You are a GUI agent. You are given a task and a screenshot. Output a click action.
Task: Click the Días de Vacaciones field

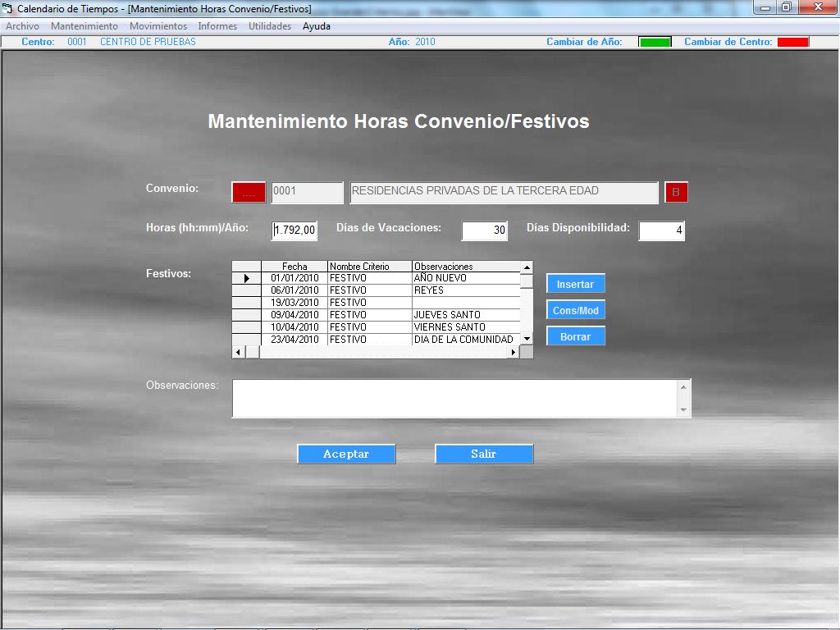point(484,231)
